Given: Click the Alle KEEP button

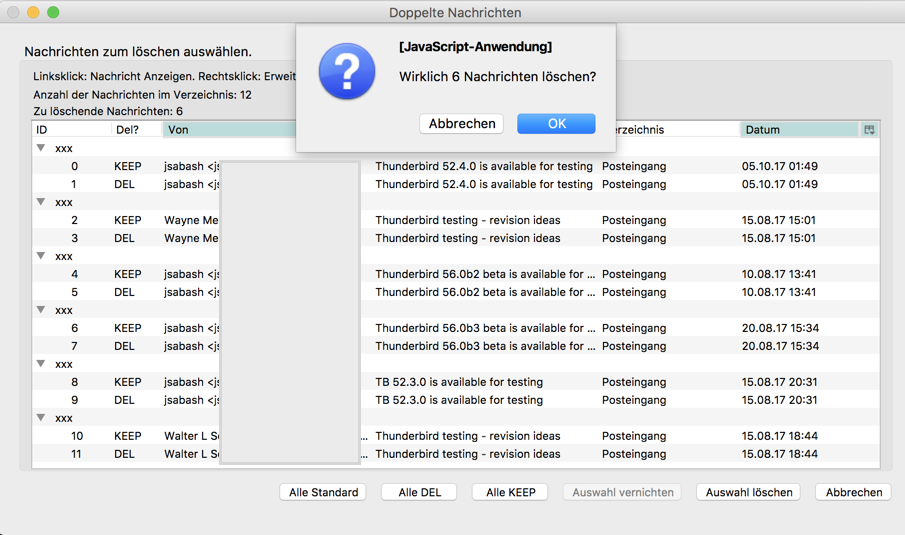Looking at the screenshot, I should click(510, 492).
